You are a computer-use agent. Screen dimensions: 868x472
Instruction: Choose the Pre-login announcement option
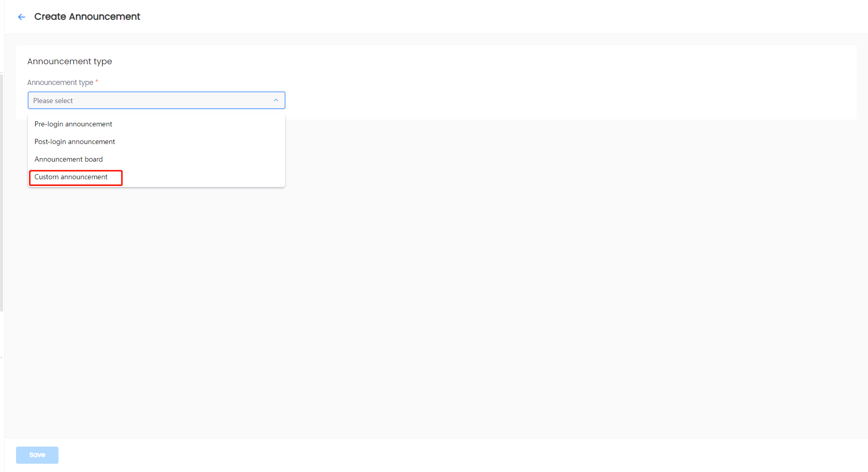pos(73,124)
